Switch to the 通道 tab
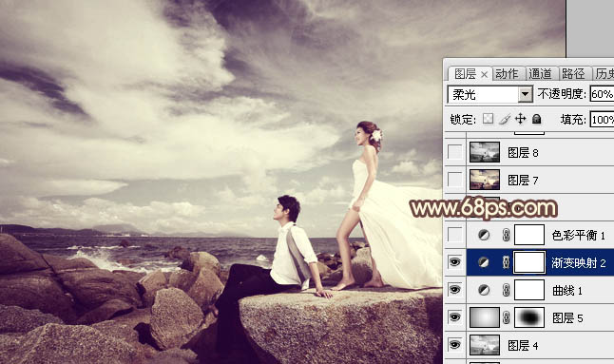The image size is (614, 364). (540, 74)
